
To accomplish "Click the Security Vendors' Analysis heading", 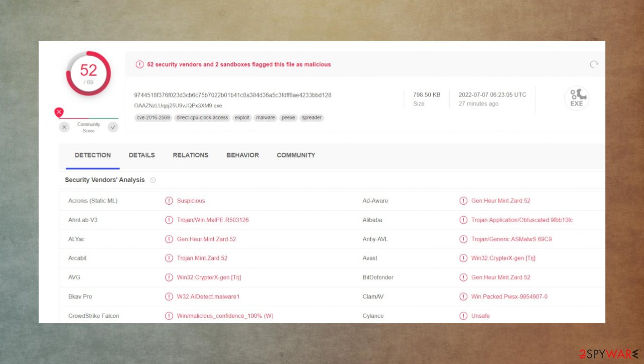I will tap(105, 180).
